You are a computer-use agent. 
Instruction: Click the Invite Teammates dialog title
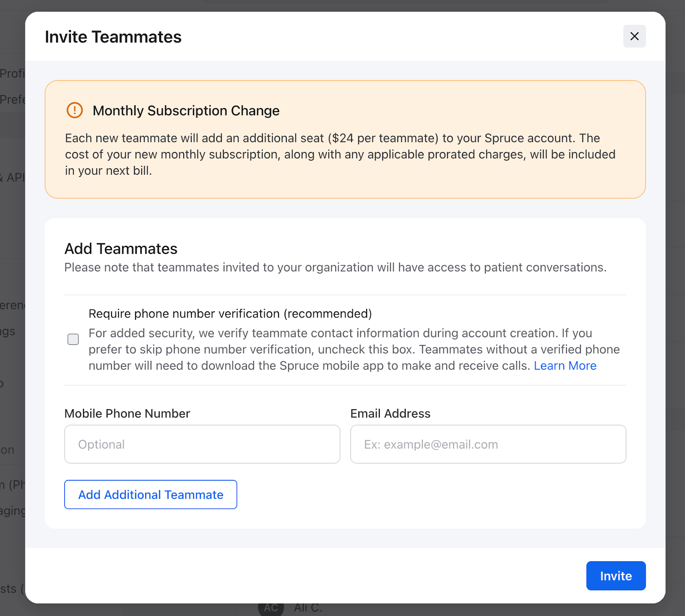(x=113, y=37)
